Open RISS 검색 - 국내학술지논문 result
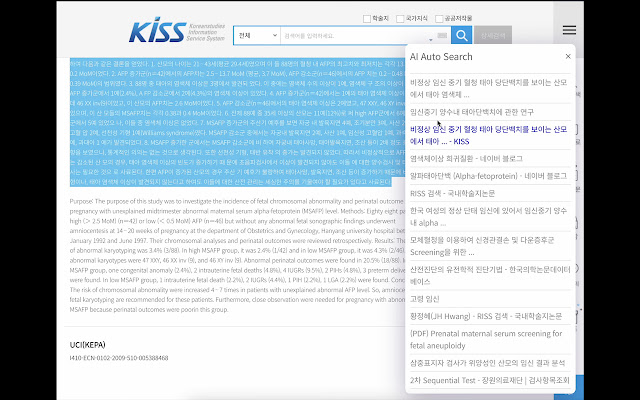Image resolution: width=640 pixels, height=400 pixels. pyautogui.click(x=452, y=193)
